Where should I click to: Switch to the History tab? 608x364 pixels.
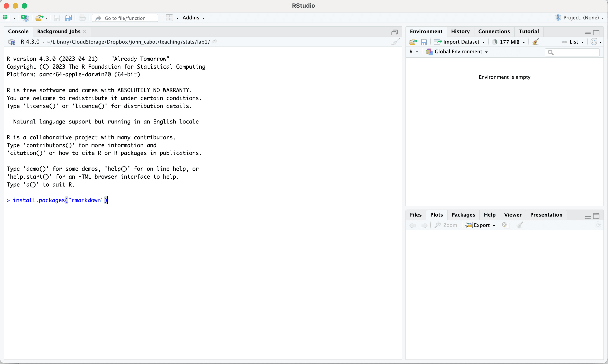(x=460, y=31)
